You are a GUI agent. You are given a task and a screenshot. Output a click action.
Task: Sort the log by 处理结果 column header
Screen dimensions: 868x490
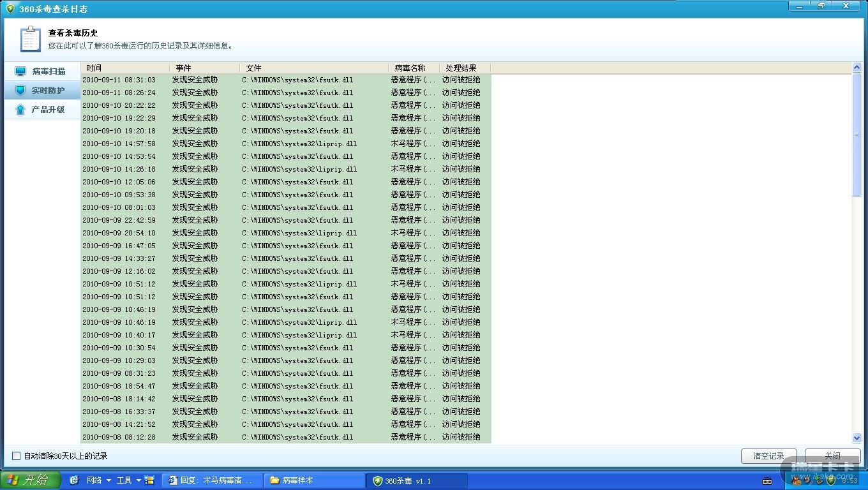465,68
